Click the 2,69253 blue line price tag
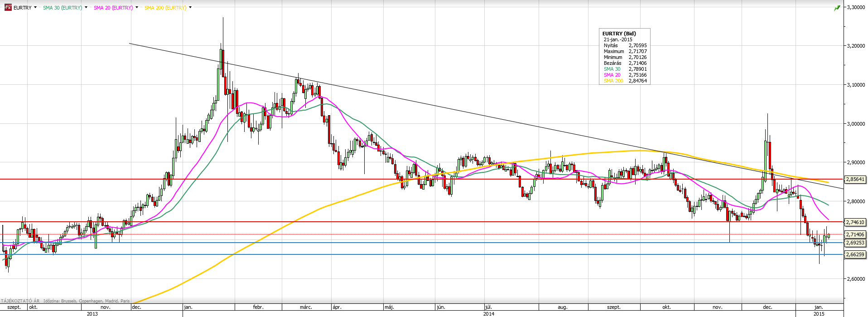The image size is (868, 317). click(x=855, y=243)
